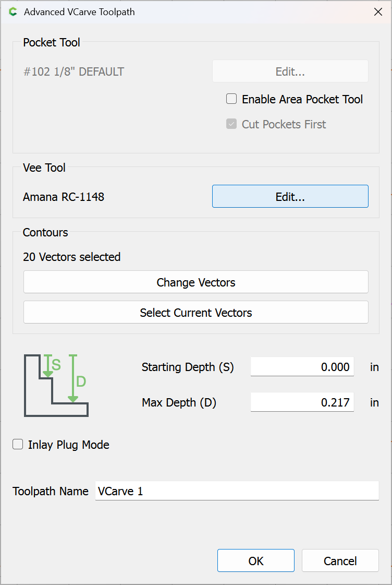This screenshot has width=392, height=585.
Task: Enable the Area Pocket Tool checkbox
Action: [x=231, y=99]
